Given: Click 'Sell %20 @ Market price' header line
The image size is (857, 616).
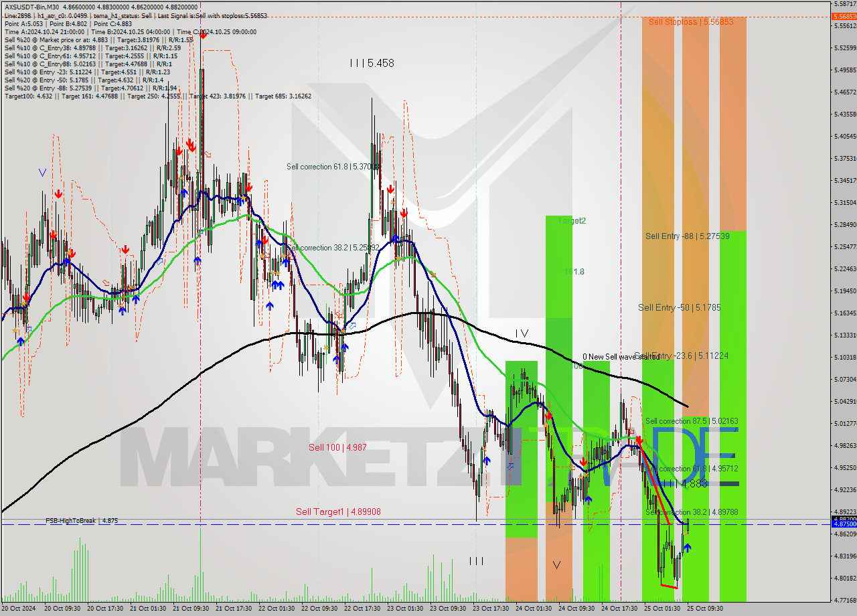Looking at the screenshot, I should [x=98, y=40].
